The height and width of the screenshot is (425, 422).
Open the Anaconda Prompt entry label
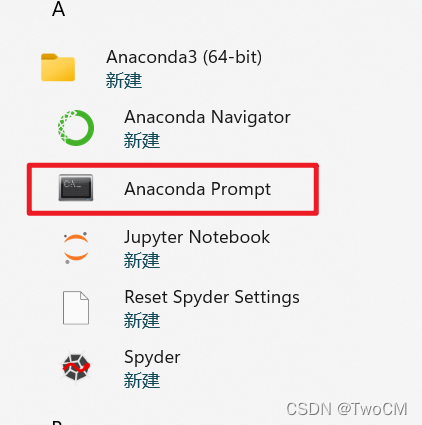pos(197,189)
